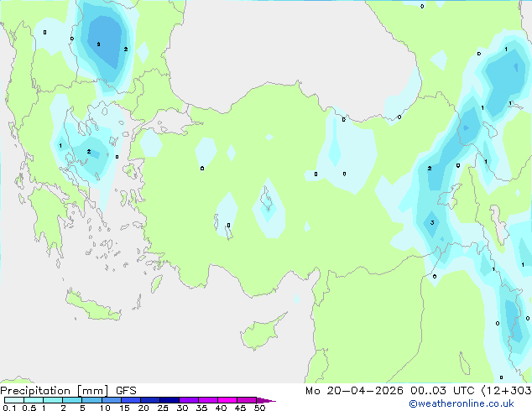Click the '40' legend scale label

click(221, 408)
